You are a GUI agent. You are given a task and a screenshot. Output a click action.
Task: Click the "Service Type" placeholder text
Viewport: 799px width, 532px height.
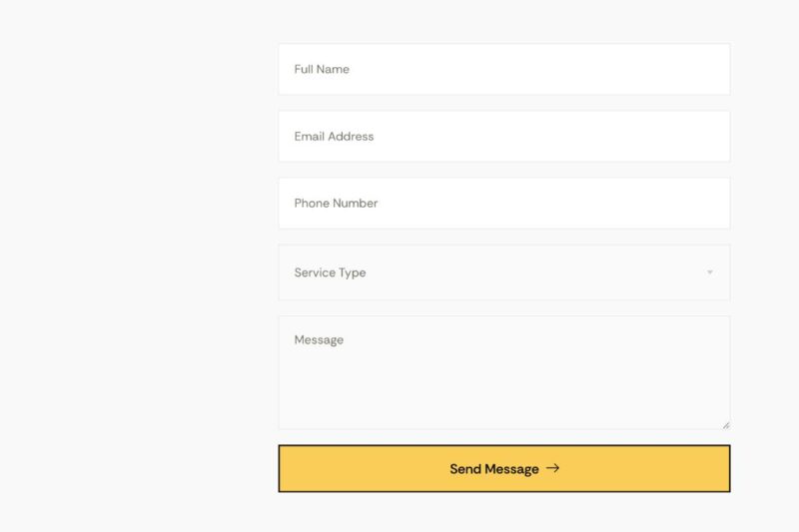click(330, 272)
